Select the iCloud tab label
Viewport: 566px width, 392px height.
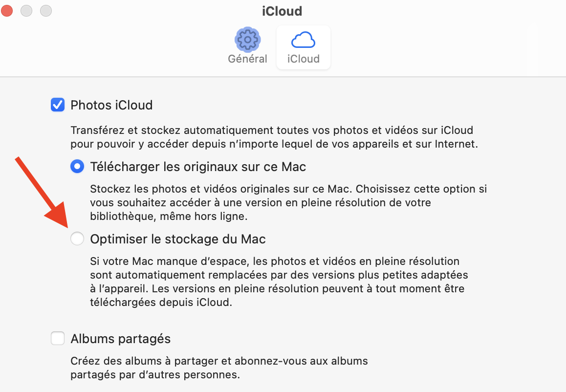coord(303,59)
